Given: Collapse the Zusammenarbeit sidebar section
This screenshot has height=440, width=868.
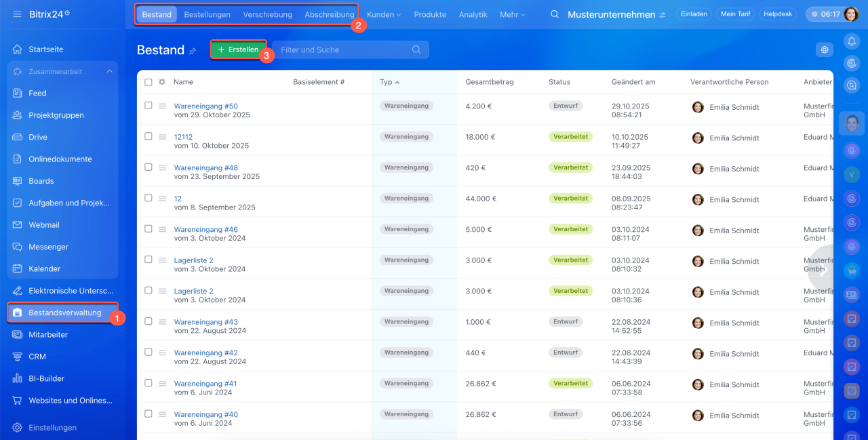Looking at the screenshot, I should click(110, 71).
